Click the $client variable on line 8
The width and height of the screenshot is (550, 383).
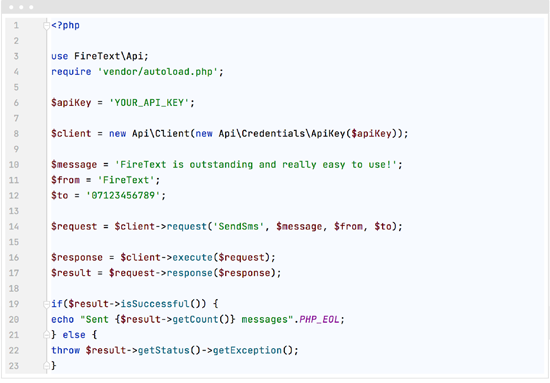71,134
